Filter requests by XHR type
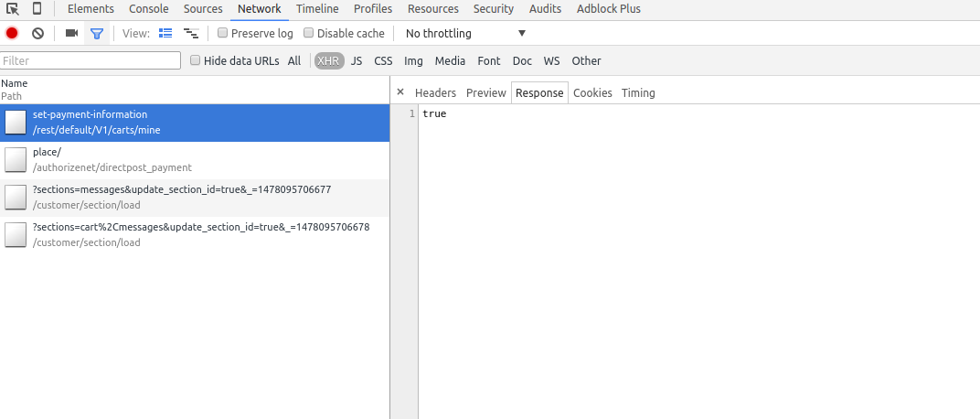This screenshot has width=980, height=419. tap(329, 60)
